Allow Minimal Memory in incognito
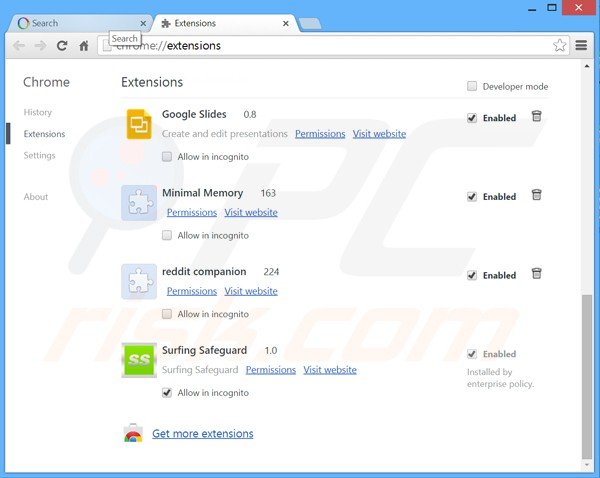600x478 pixels. (167, 235)
